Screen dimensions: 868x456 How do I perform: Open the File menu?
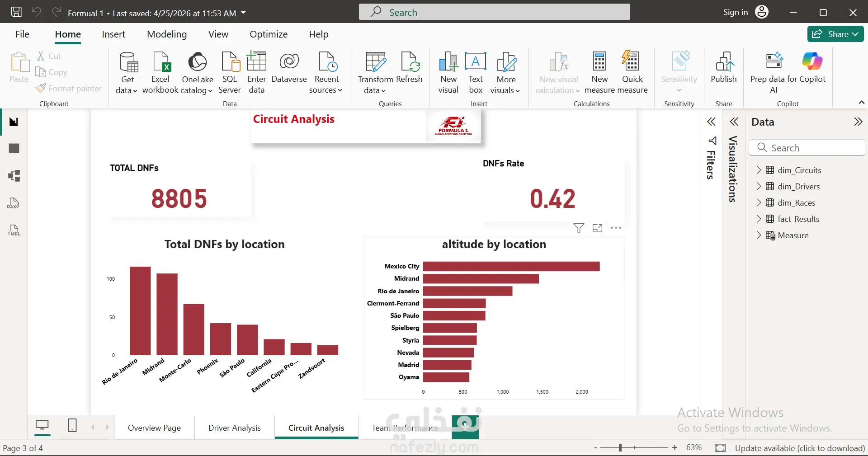22,34
